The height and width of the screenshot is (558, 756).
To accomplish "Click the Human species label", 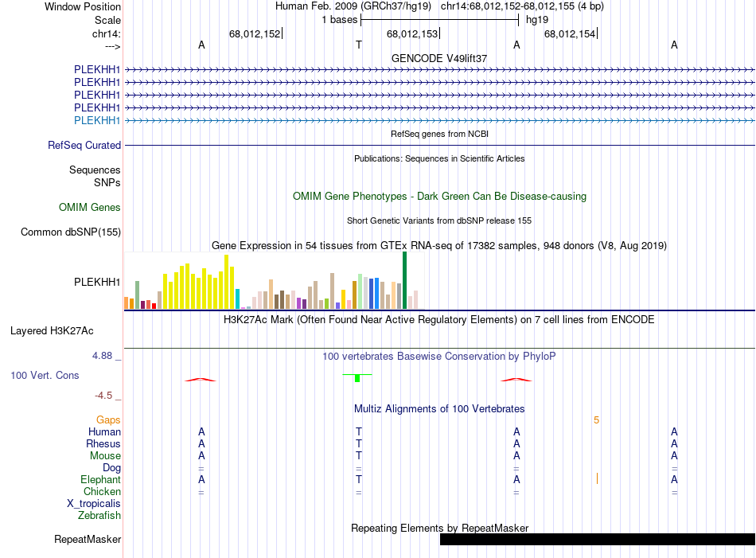I will point(104,431).
